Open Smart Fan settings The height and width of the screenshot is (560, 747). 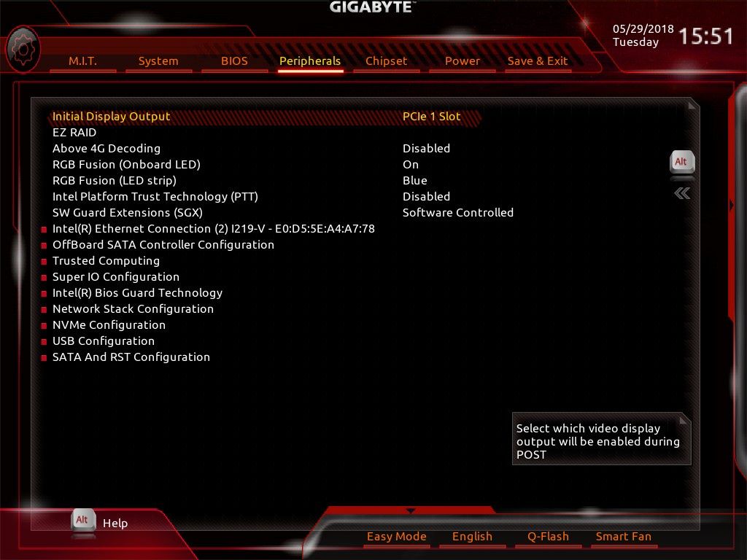pos(624,537)
